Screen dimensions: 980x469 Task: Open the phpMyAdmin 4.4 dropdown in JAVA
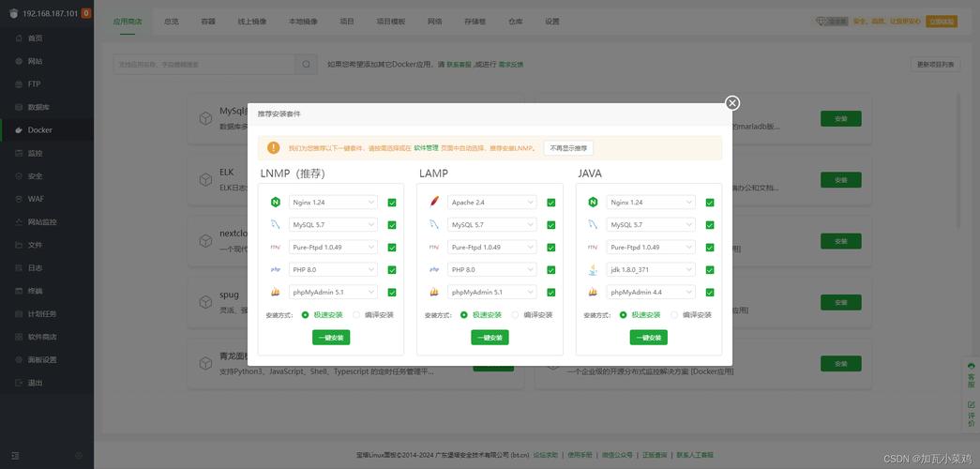tap(651, 292)
